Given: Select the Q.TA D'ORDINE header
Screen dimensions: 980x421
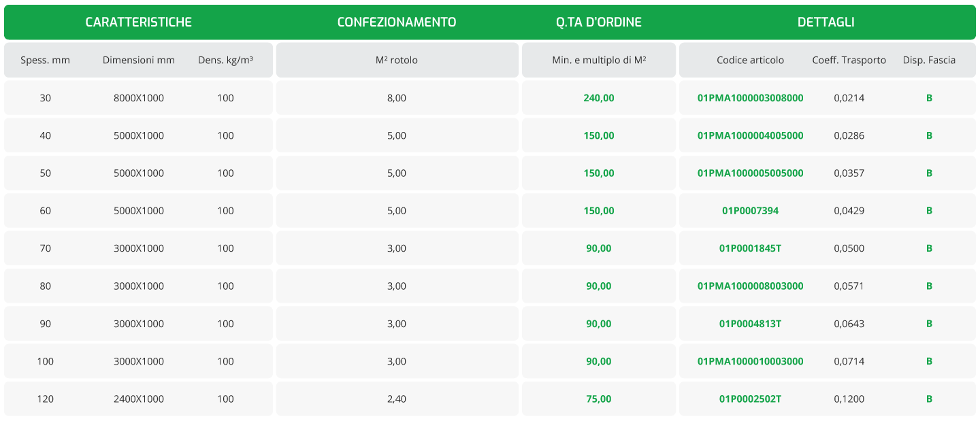Looking at the screenshot, I should tap(599, 22).
